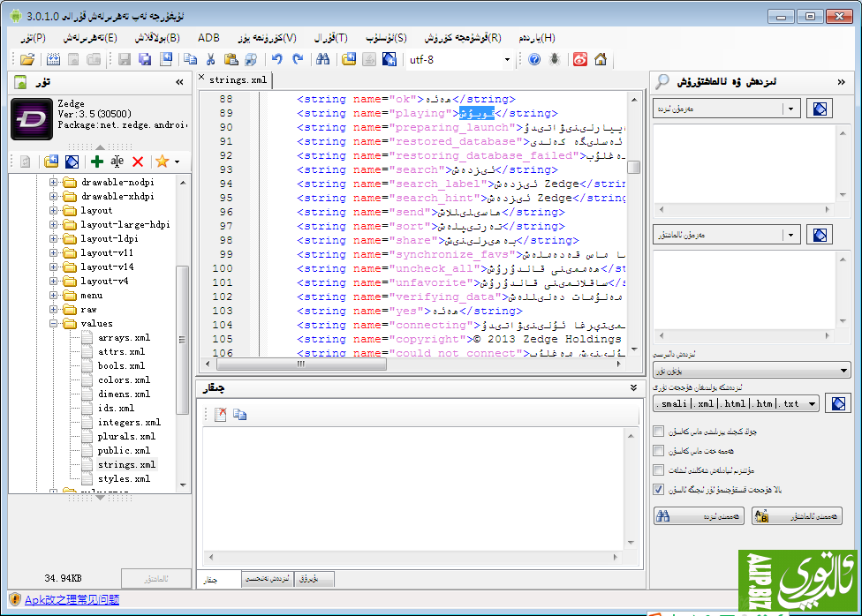
Task: Uncheck the checked fourth search option checkbox
Action: (658, 489)
